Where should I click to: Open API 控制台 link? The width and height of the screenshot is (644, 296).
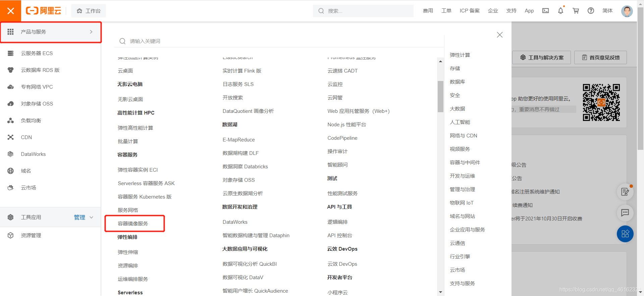(340, 236)
